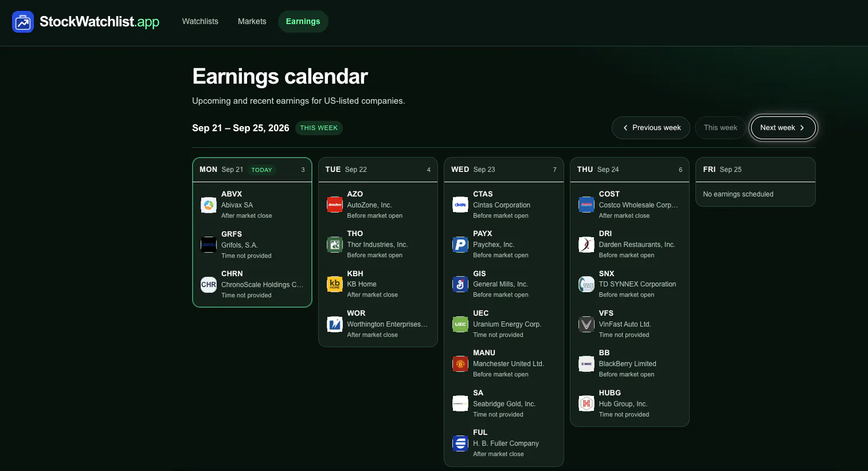Click the ABVX ticker symbol

coord(232,194)
